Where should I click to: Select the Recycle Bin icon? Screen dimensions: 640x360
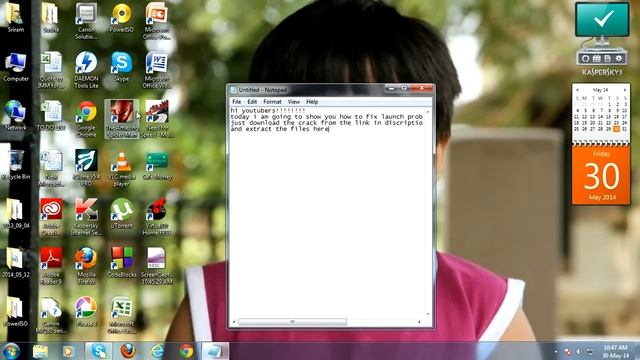tap(16, 164)
